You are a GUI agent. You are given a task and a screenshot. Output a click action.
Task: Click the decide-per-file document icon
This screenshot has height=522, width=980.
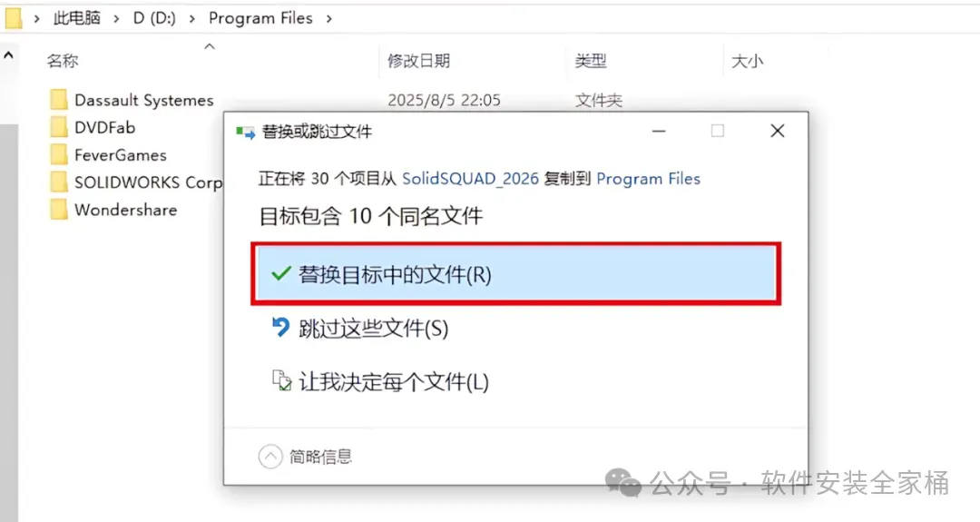(281, 380)
